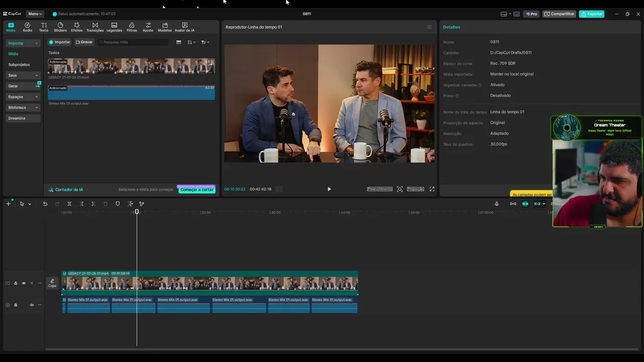Open the player panel options menu
Image resolution: width=644 pixels, height=362 pixels.
coord(429,27)
